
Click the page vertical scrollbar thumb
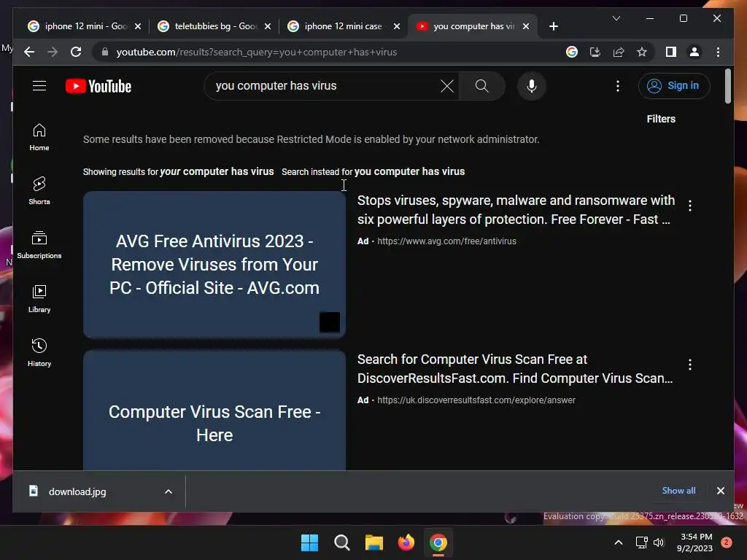[727, 86]
